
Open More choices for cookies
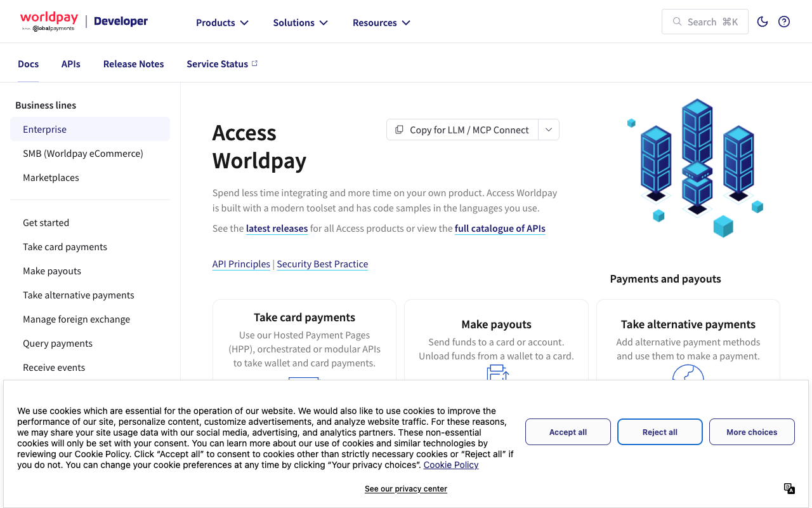coord(752,432)
